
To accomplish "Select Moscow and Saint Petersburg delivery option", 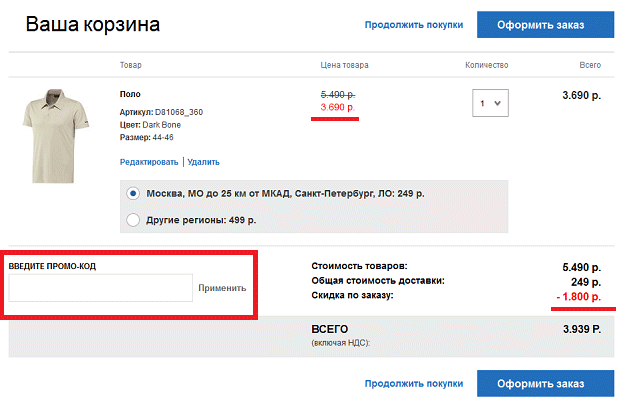I will point(133,194).
